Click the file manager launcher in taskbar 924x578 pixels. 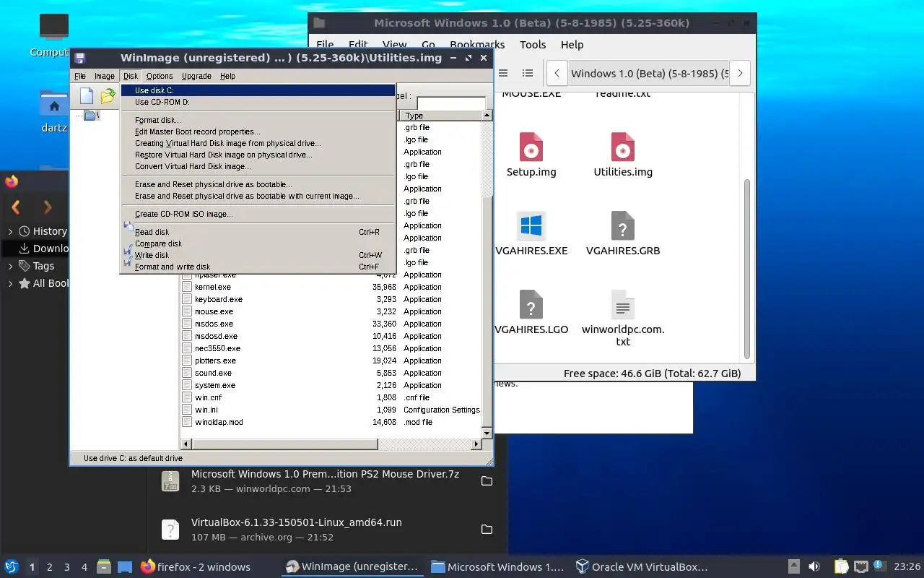[104, 567]
